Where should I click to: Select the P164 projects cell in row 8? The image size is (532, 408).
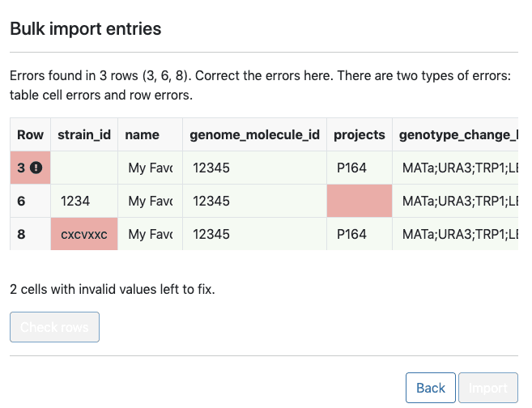359,234
